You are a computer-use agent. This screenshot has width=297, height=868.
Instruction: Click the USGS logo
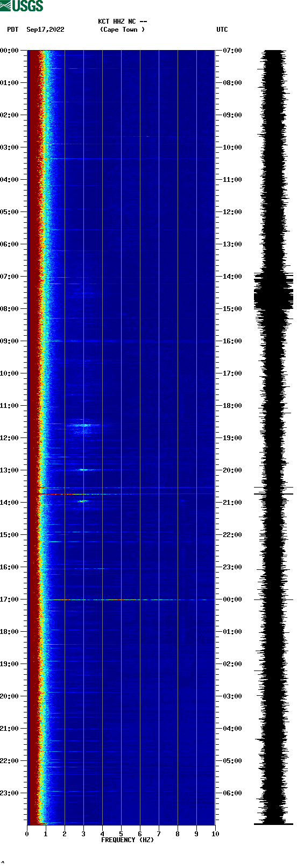pyautogui.click(x=22, y=6)
